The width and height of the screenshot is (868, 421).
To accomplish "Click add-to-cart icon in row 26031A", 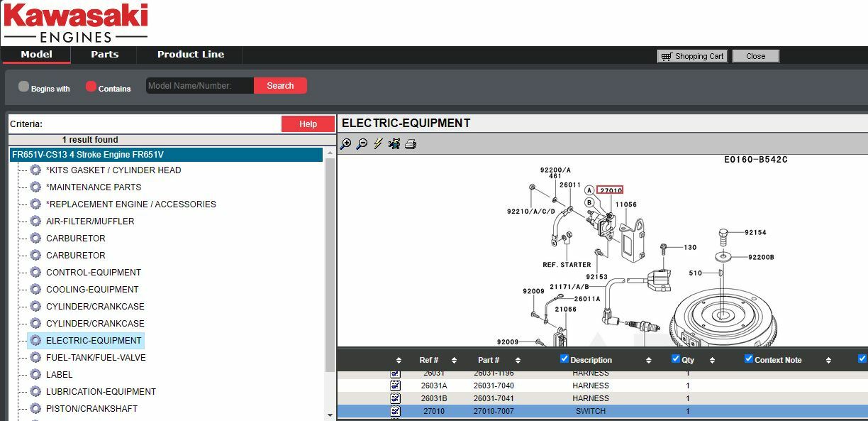I will [x=395, y=386].
